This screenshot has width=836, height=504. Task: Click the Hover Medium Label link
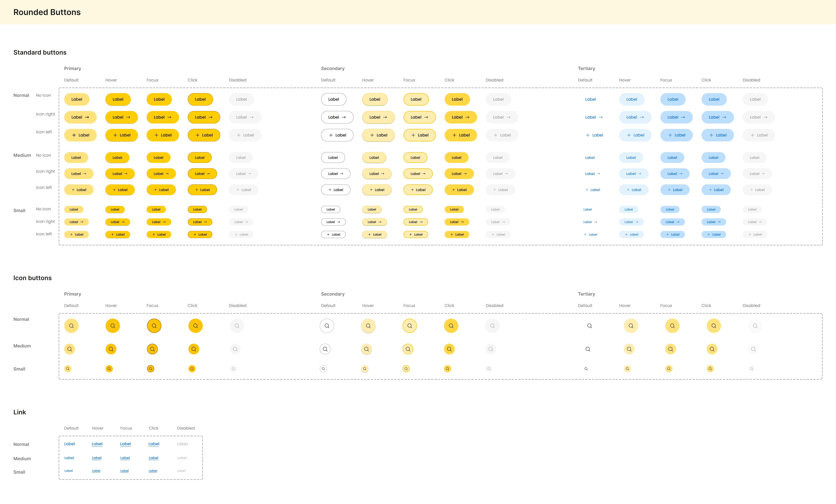(97, 458)
